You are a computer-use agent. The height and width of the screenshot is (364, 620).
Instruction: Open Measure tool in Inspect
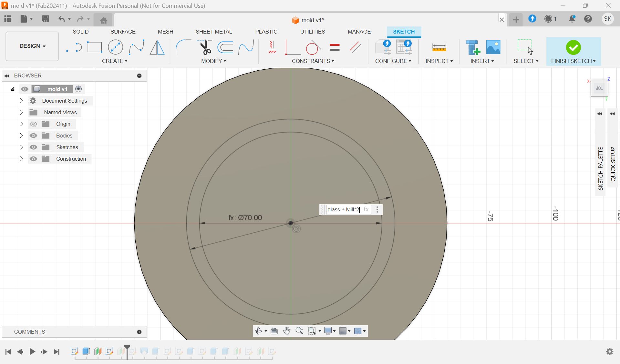click(439, 47)
